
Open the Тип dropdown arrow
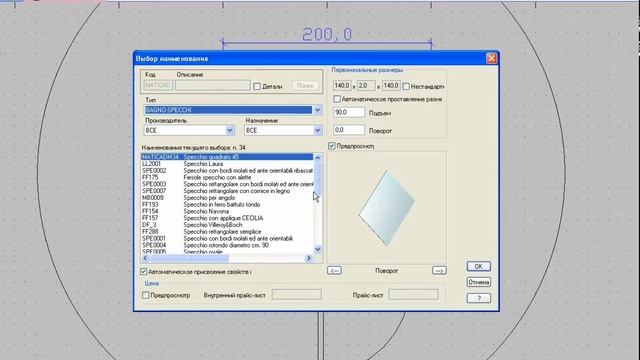tap(317, 110)
